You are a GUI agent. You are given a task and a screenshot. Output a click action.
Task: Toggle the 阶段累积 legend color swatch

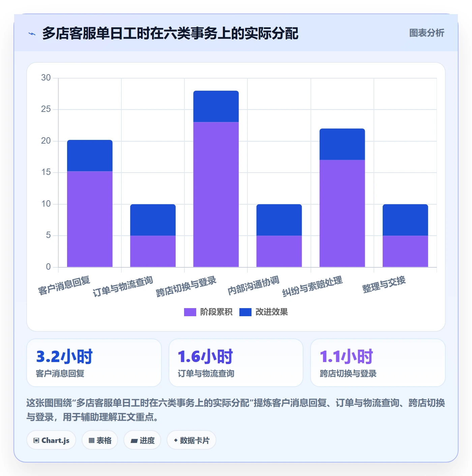click(190, 312)
